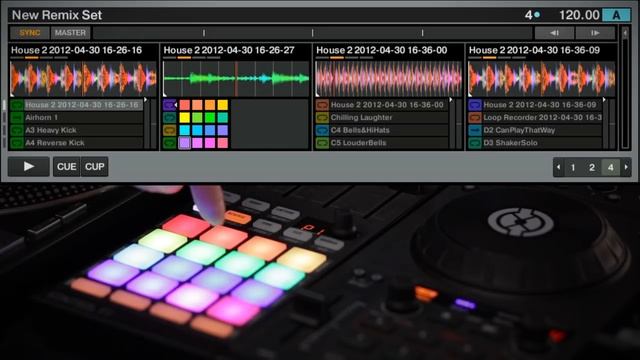Click green loop icon of highlighted House 2 16-26-16 cell
Viewport: 640px width, 360px height.
click(x=17, y=105)
